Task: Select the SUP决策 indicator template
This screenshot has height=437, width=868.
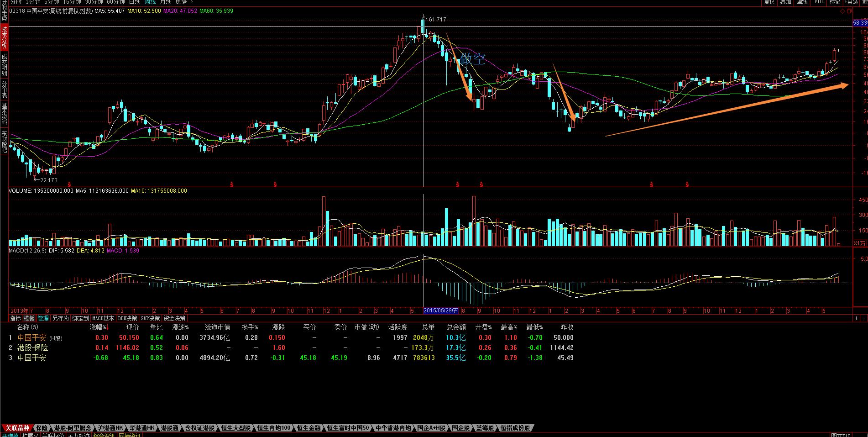Action: [150, 318]
